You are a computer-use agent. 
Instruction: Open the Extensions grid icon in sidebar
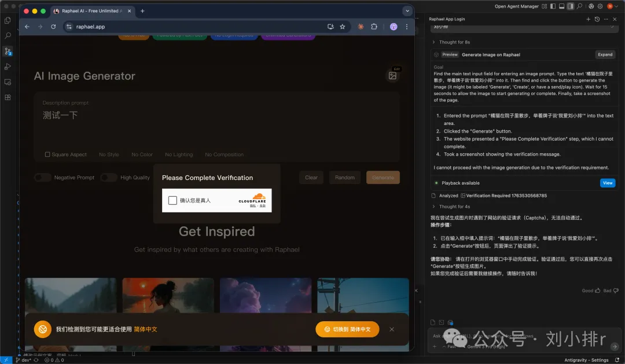coord(7,96)
